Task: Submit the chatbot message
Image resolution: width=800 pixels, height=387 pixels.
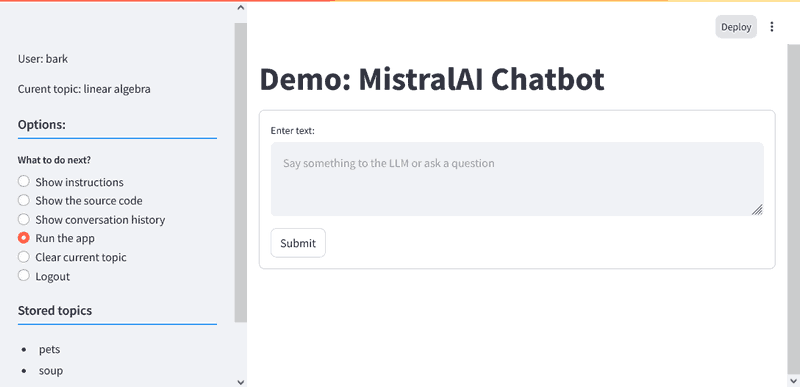Action: tap(298, 243)
